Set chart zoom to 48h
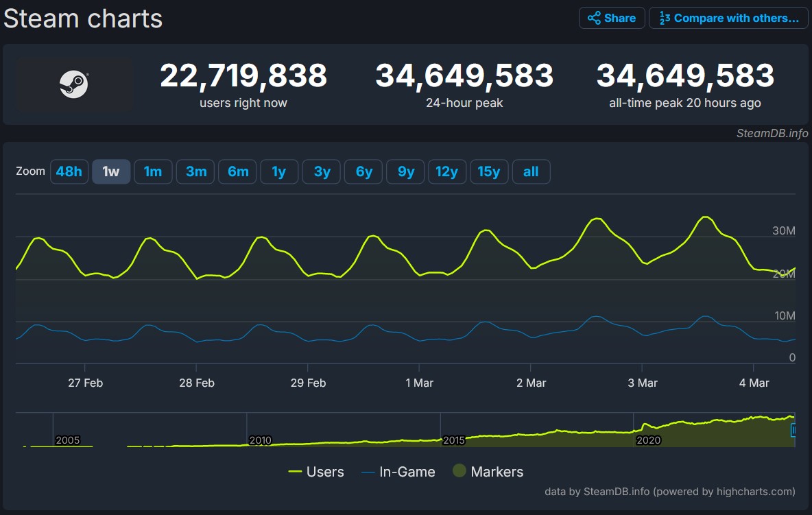This screenshot has height=515, width=812. pyautogui.click(x=69, y=171)
